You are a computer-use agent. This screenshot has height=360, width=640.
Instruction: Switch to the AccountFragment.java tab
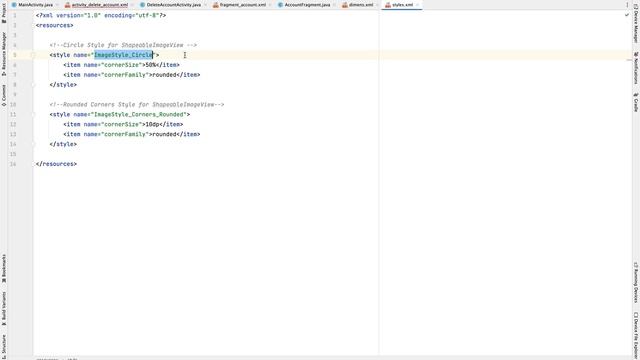pyautogui.click(x=307, y=5)
